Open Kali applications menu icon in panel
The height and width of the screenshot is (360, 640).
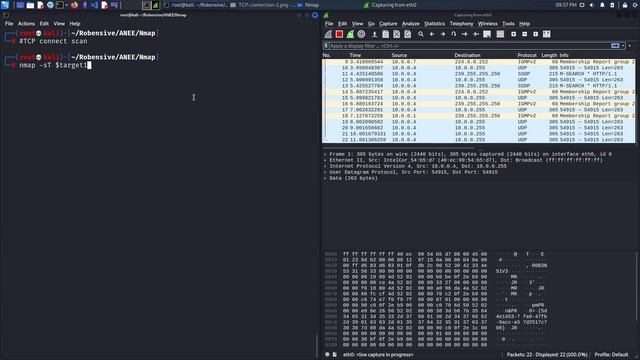[x=5, y=5]
